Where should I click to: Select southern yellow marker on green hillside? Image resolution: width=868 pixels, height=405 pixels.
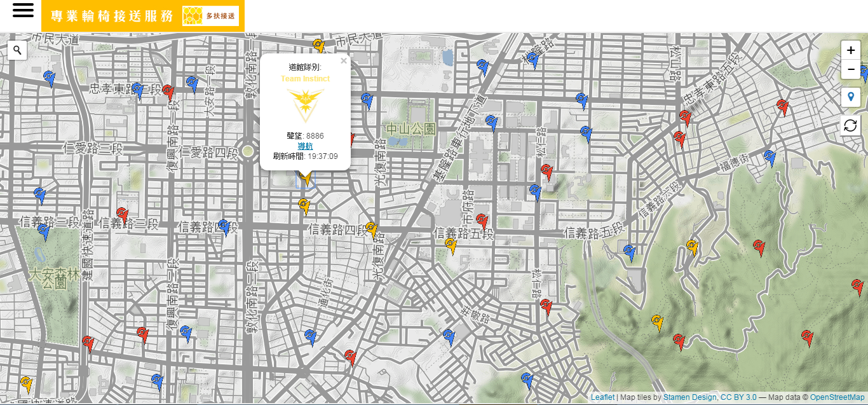pyautogui.click(x=658, y=322)
